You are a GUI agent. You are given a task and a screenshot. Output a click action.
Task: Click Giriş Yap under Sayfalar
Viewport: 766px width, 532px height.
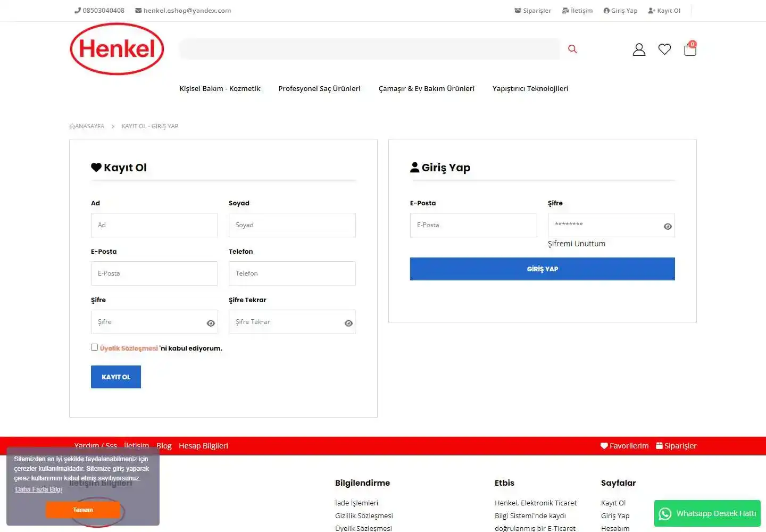615,516
